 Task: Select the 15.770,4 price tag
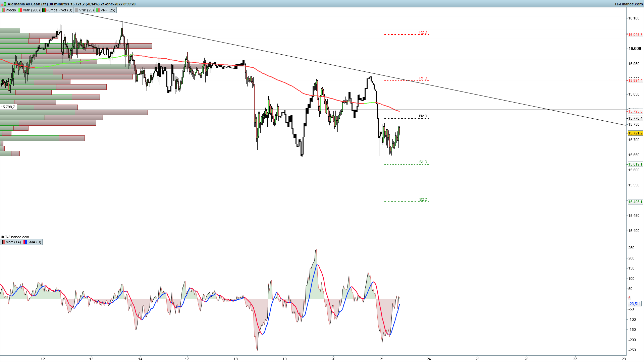pyautogui.click(x=635, y=118)
